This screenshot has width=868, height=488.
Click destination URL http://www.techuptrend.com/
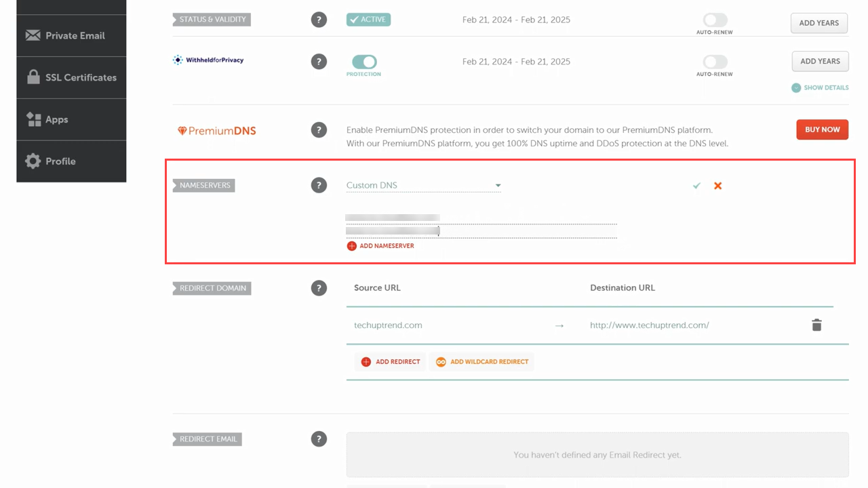tap(650, 325)
